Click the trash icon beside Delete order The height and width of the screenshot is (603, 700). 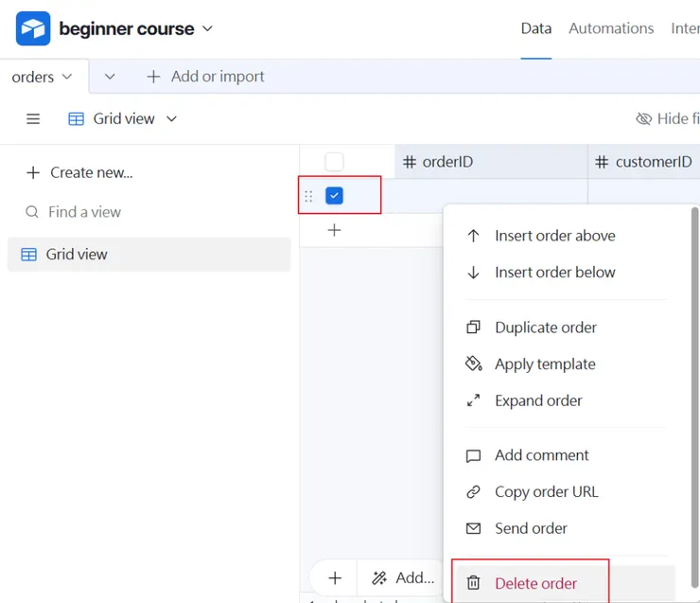[475, 583]
